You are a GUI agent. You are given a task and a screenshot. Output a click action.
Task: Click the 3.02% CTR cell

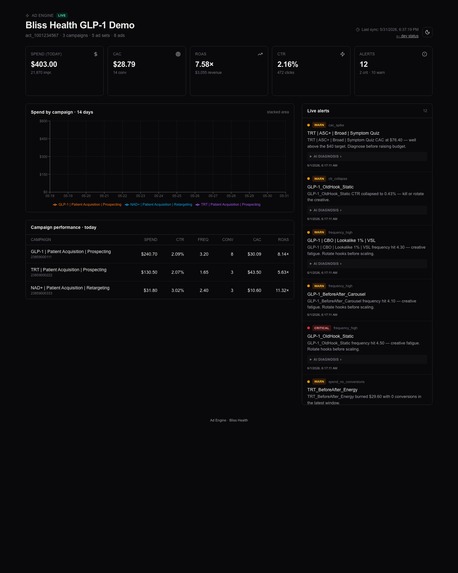click(178, 291)
